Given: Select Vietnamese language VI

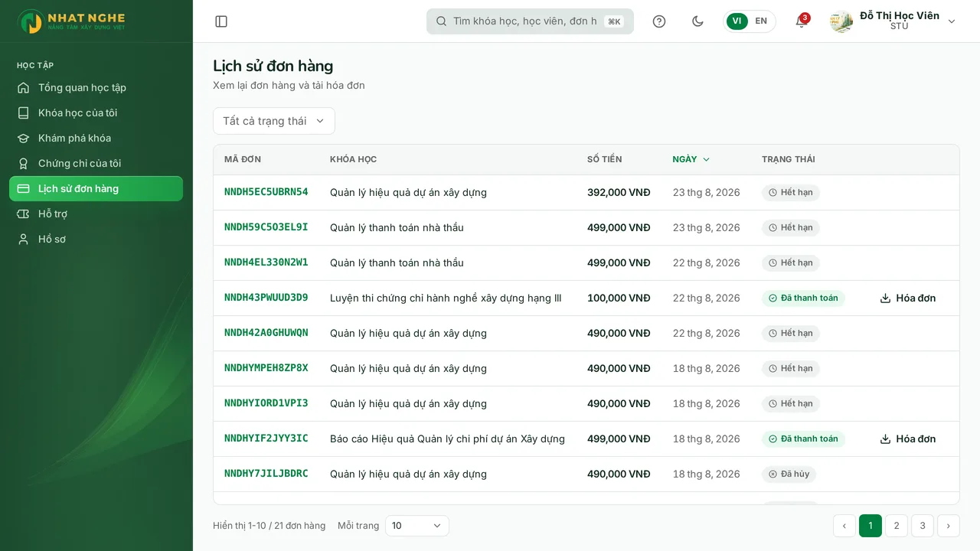Looking at the screenshot, I should pos(737,21).
